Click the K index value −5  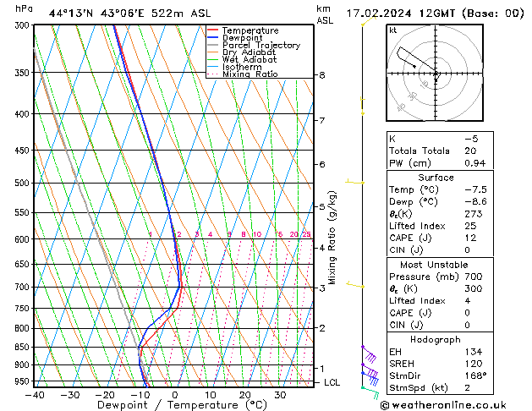point(471,139)
